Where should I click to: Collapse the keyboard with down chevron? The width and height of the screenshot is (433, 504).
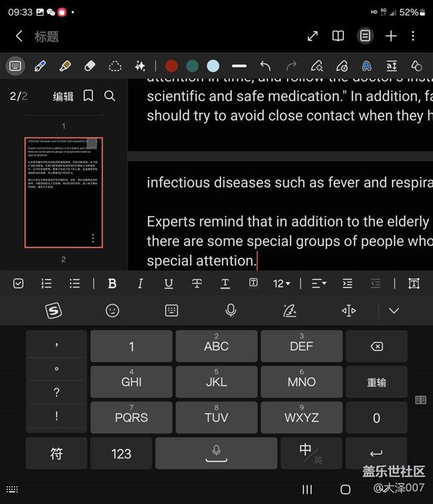click(394, 311)
